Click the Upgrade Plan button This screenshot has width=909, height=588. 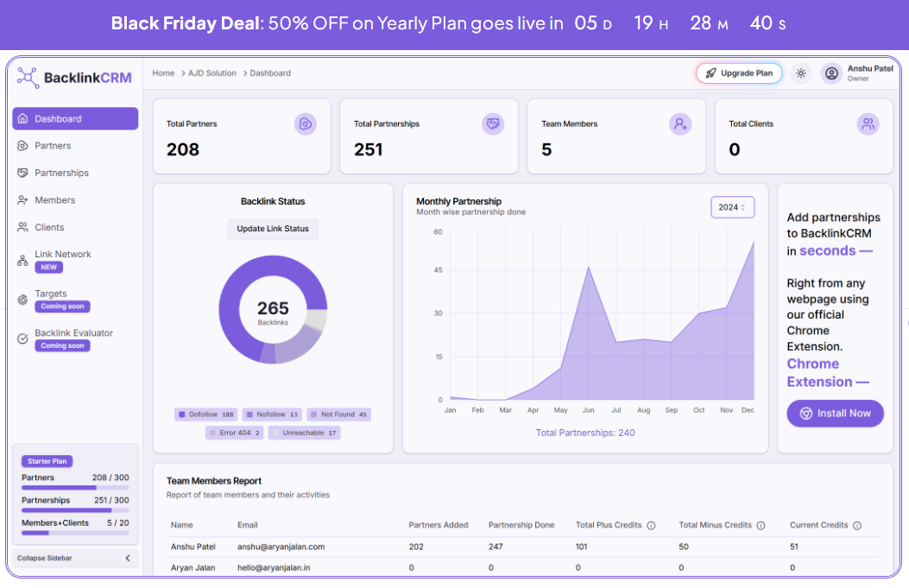738,73
